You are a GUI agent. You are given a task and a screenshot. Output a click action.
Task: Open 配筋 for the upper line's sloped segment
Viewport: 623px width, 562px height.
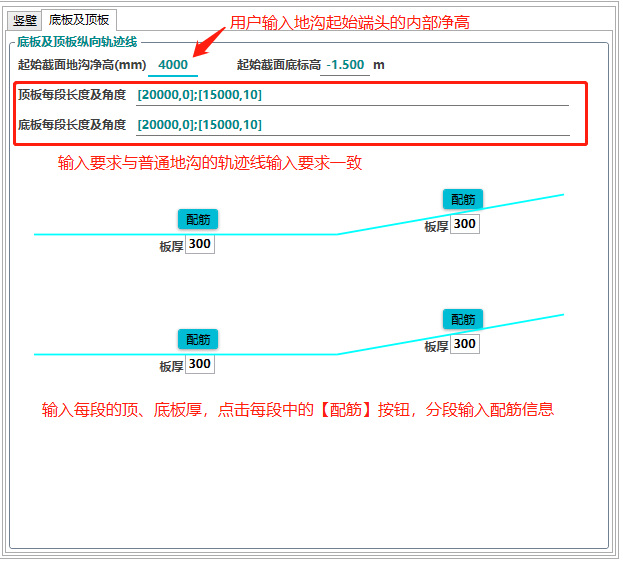(x=463, y=199)
